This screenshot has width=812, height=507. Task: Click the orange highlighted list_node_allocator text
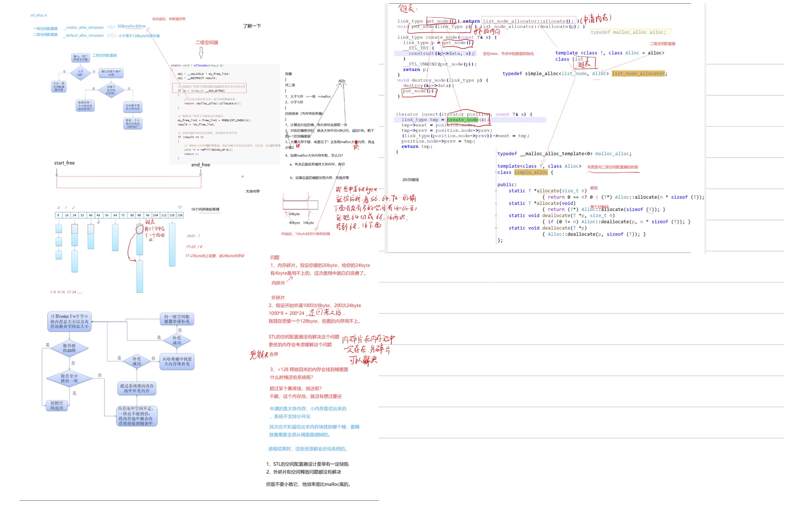click(x=638, y=73)
